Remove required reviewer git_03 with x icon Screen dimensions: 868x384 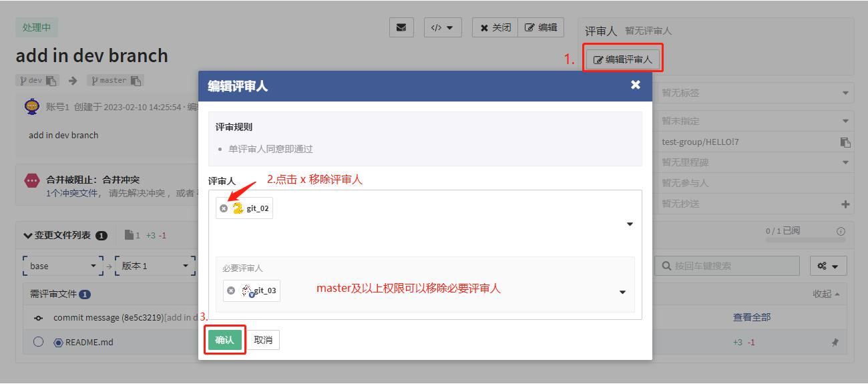coord(231,291)
